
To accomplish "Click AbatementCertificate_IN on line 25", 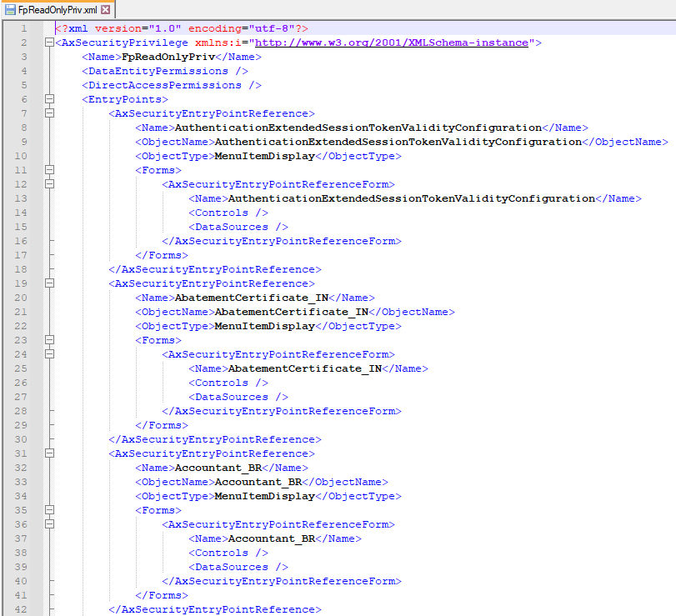I will (x=305, y=368).
